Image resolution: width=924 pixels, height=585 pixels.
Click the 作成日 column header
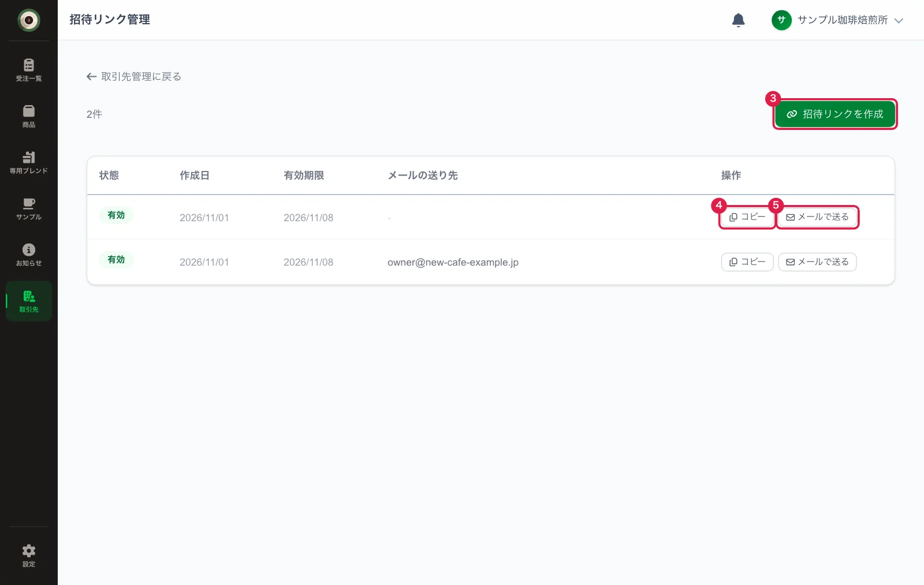point(195,175)
